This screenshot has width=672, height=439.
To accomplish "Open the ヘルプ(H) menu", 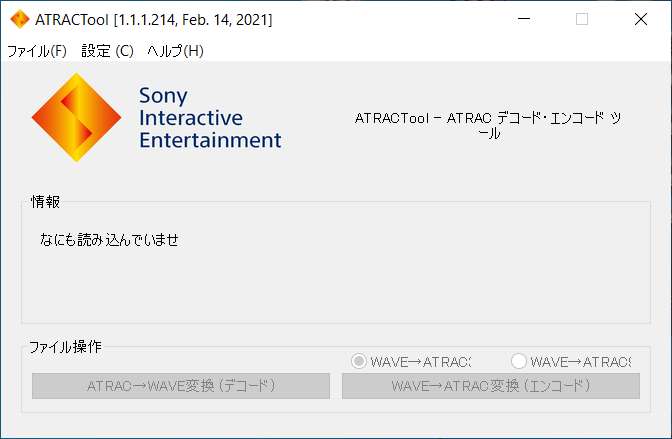I will tap(175, 51).
